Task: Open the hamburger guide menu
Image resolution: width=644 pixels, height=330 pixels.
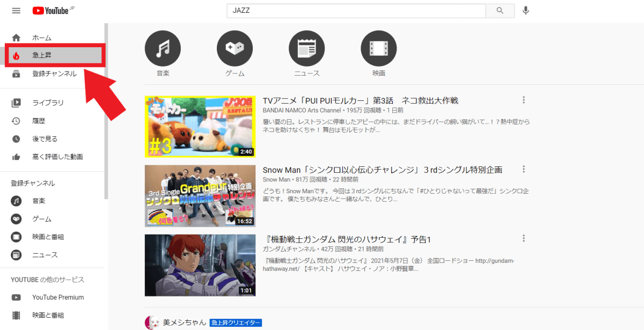Action: 16,11
